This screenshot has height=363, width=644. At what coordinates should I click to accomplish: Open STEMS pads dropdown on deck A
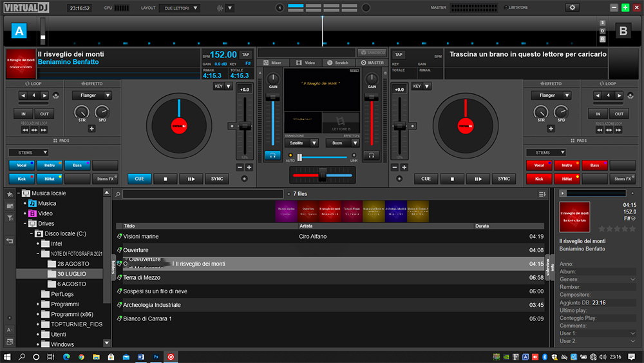pyautogui.click(x=28, y=153)
